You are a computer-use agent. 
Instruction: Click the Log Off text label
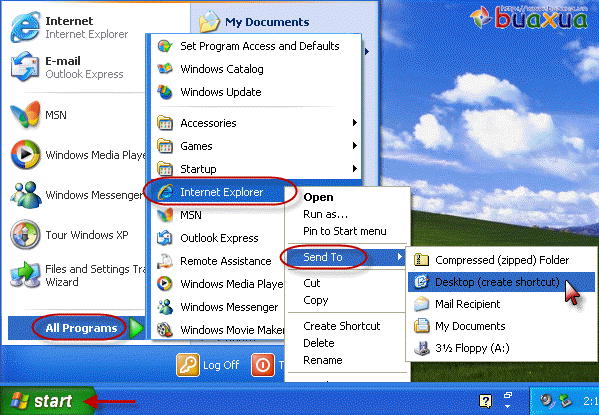pos(221,365)
